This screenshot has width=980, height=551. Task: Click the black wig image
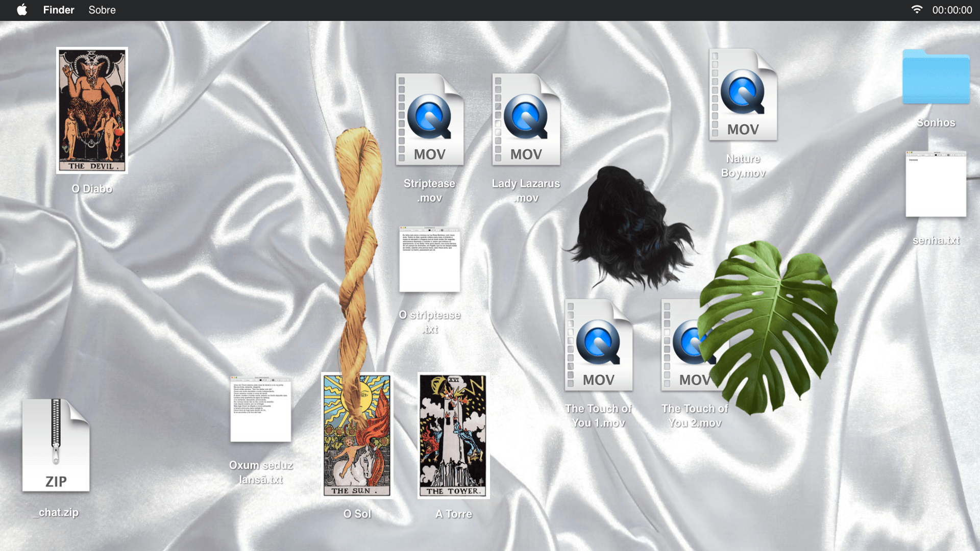tap(630, 227)
